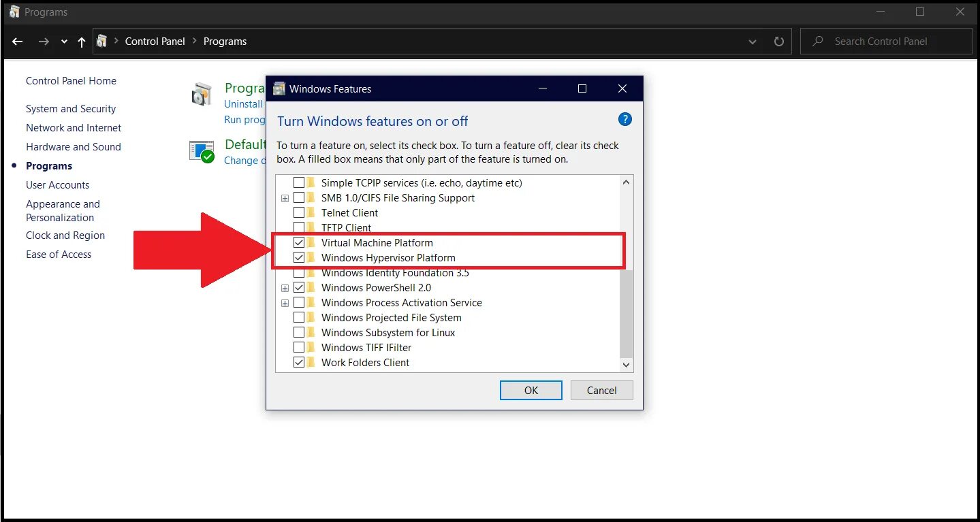Enable TFTP Client checkbox
The width and height of the screenshot is (980, 522).
click(x=299, y=227)
